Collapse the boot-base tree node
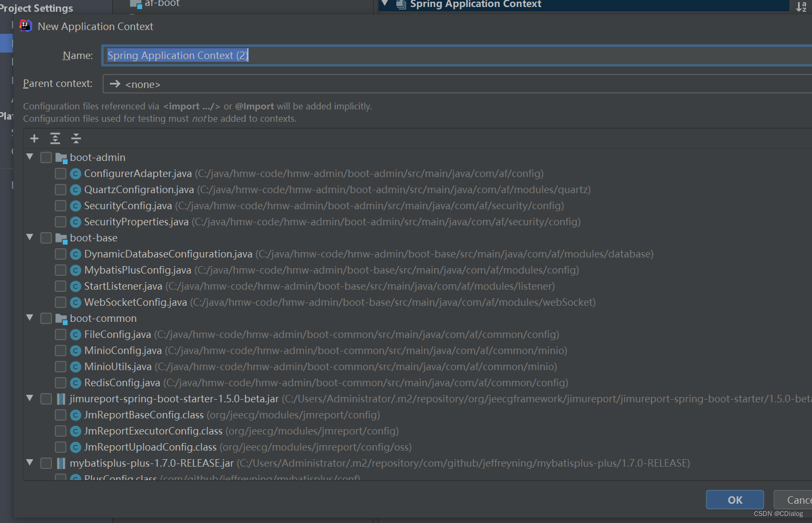Viewport: 812px width, 523px height. pos(30,237)
